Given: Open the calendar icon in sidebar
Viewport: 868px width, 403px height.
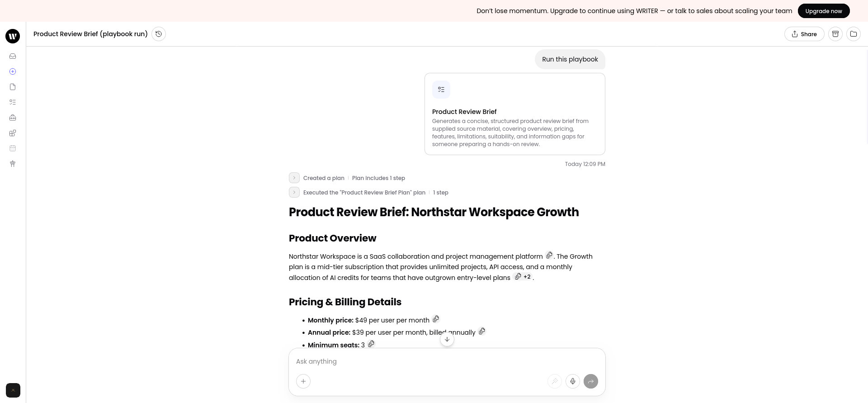Looking at the screenshot, I should point(13,148).
